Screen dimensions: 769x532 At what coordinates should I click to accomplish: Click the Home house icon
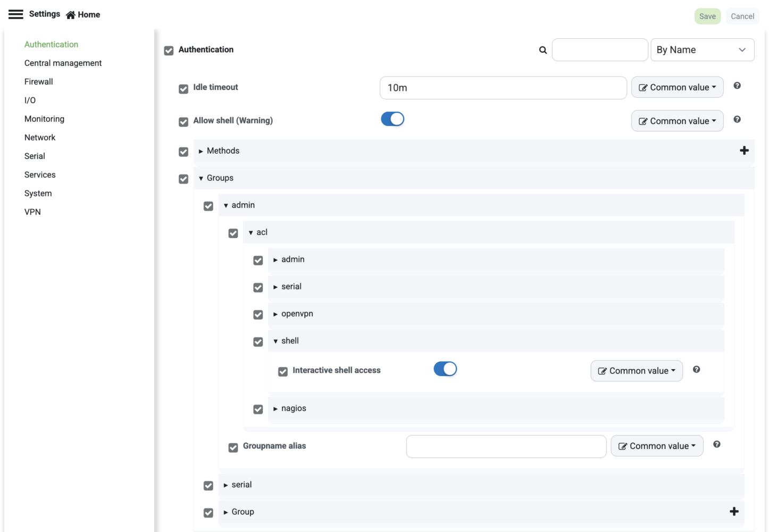coord(70,15)
